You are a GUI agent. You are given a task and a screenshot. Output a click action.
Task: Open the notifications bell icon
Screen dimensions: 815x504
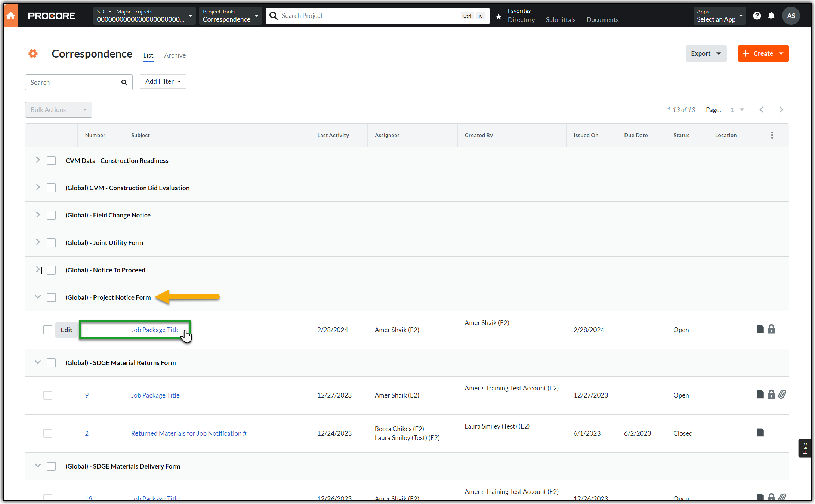(x=771, y=16)
